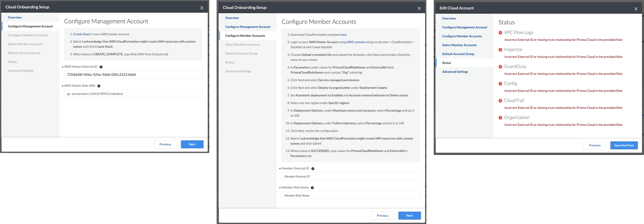
Task: Open Default Account Group in Edit Cloud Account
Action: click(458, 54)
